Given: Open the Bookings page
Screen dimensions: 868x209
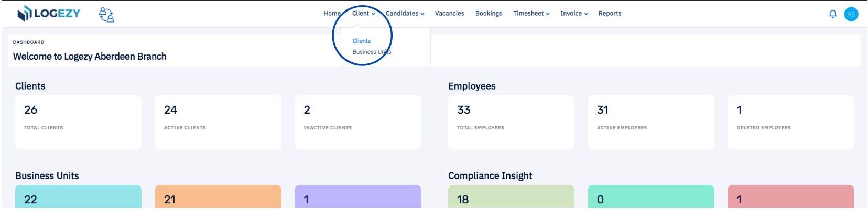Looking at the screenshot, I should pos(489,14).
